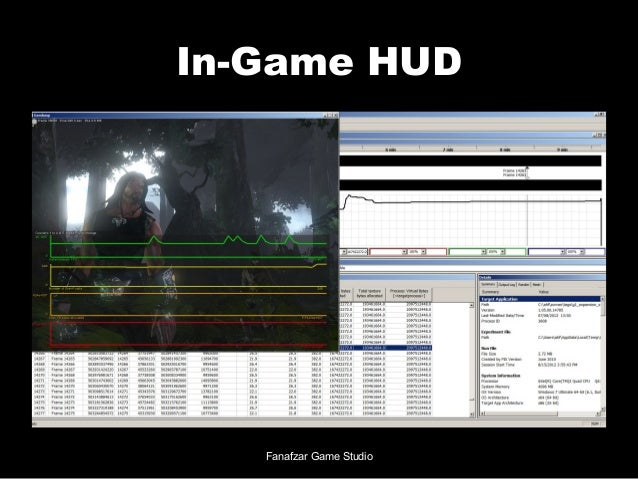
Task: Click the frame table scrollbar up arrow
Action: [x=472, y=305]
